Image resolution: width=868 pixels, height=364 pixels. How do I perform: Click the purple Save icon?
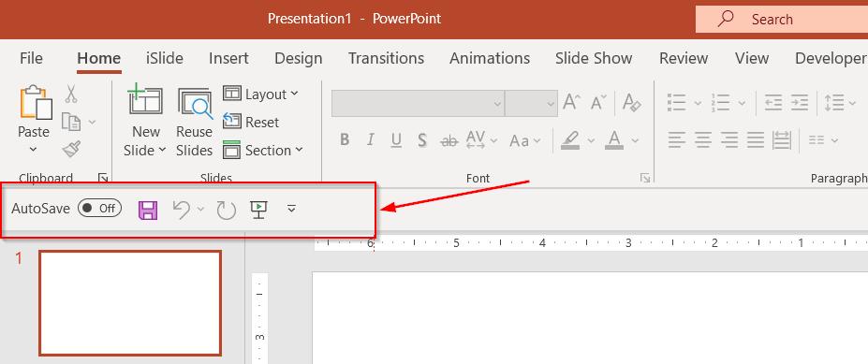pyautogui.click(x=148, y=211)
